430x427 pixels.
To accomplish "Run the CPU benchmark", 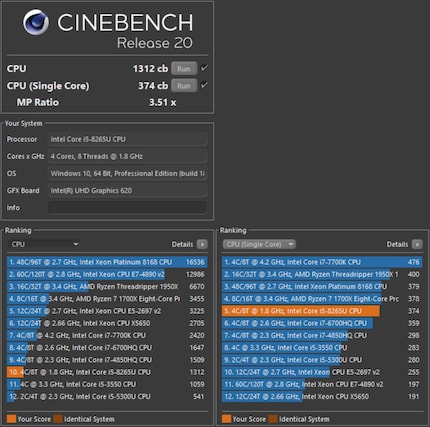I will pyautogui.click(x=184, y=69).
